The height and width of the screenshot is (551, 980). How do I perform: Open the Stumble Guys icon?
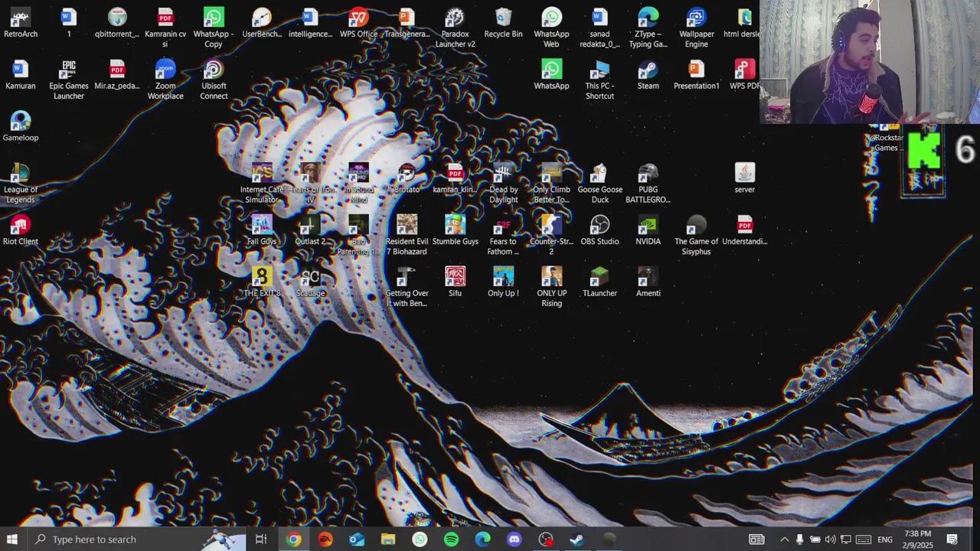(x=455, y=230)
